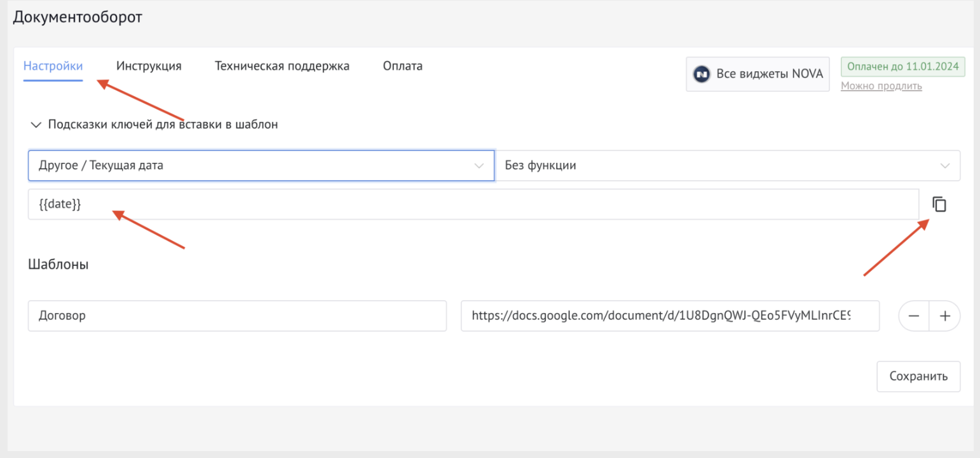Focus the Google Docs URL field
Image resolution: width=980 pixels, height=458 pixels.
[x=670, y=316]
